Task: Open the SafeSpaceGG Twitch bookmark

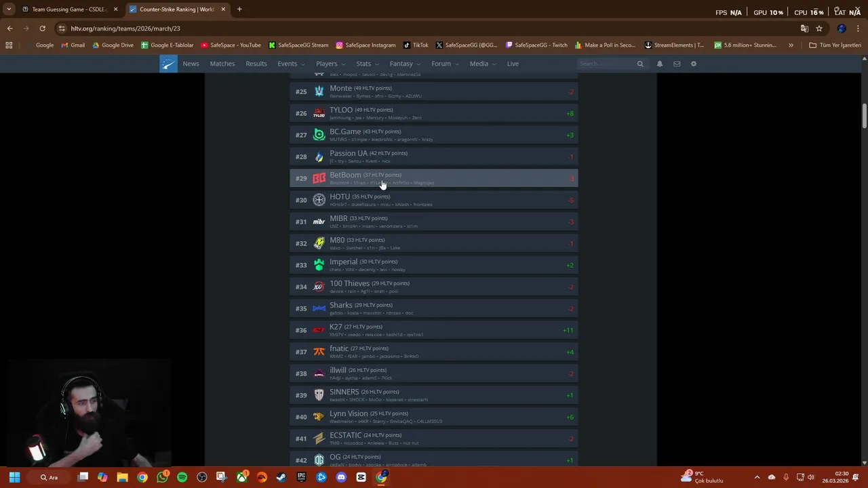Action: [536, 45]
